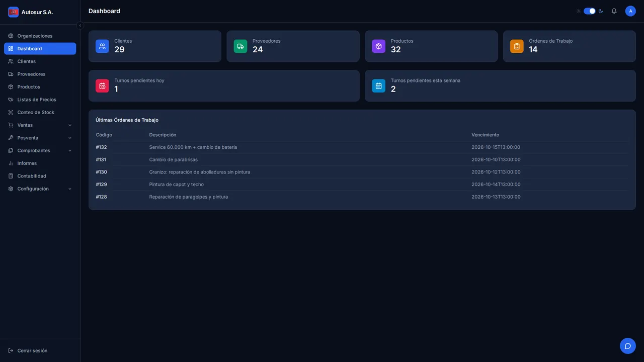Expand the Ventas submenu chevron
Image resolution: width=644 pixels, height=362 pixels.
70,125
